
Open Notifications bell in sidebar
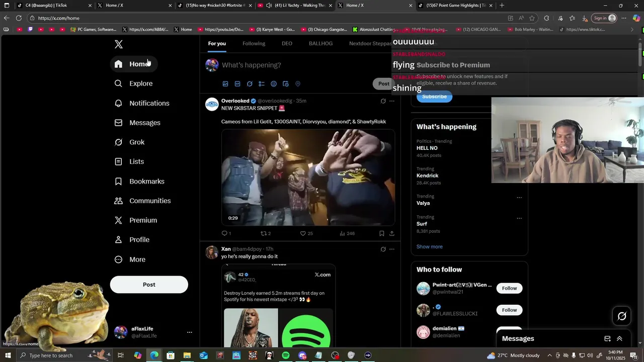click(142, 103)
